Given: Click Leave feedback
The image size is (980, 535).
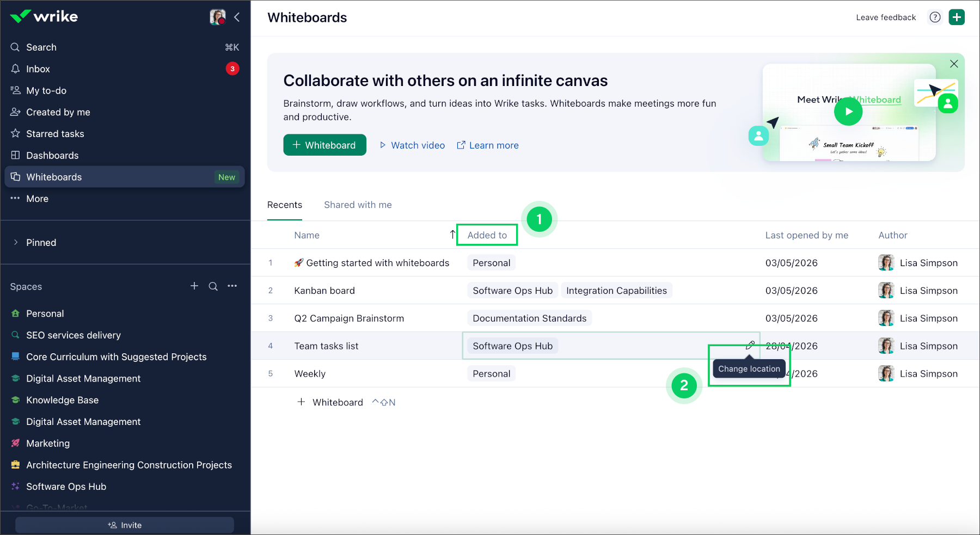Looking at the screenshot, I should point(886,17).
